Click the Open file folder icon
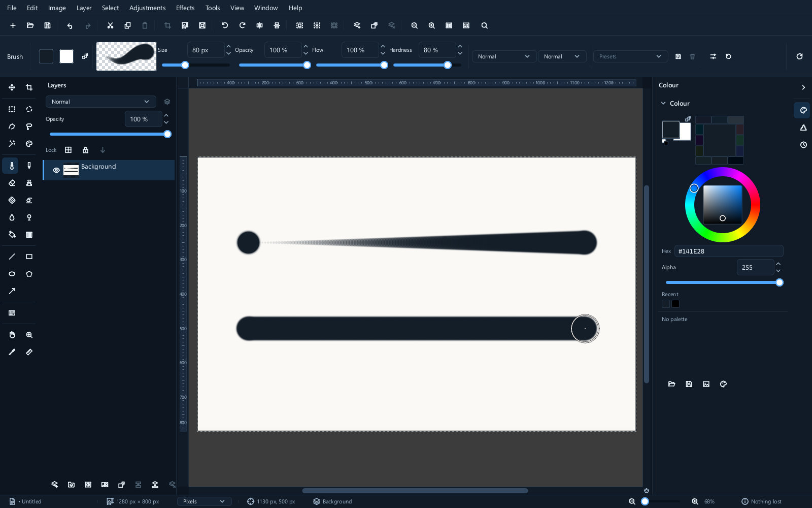Screen dimensions: 812x508 [30, 25]
